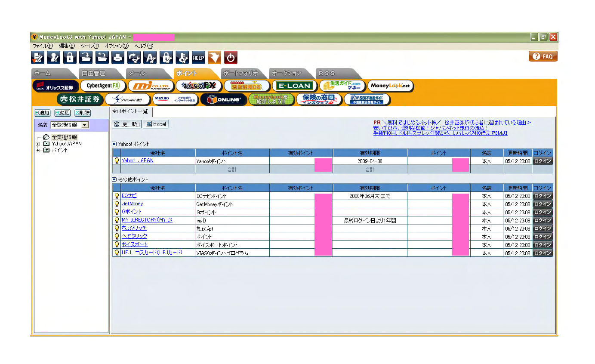
Task: Click the MoneyLookを紹介しよう banner
Action: click(271, 99)
